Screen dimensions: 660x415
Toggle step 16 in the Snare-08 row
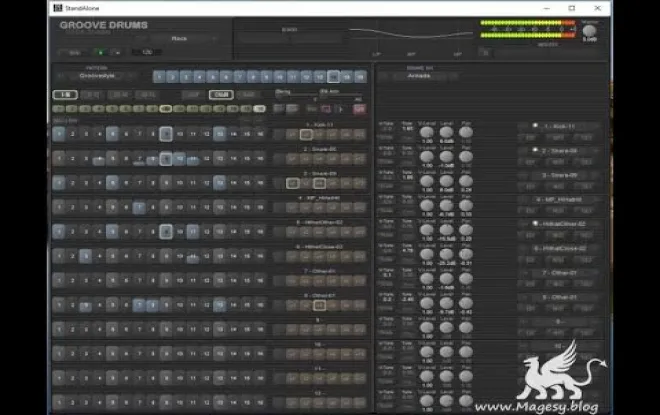tap(260, 158)
